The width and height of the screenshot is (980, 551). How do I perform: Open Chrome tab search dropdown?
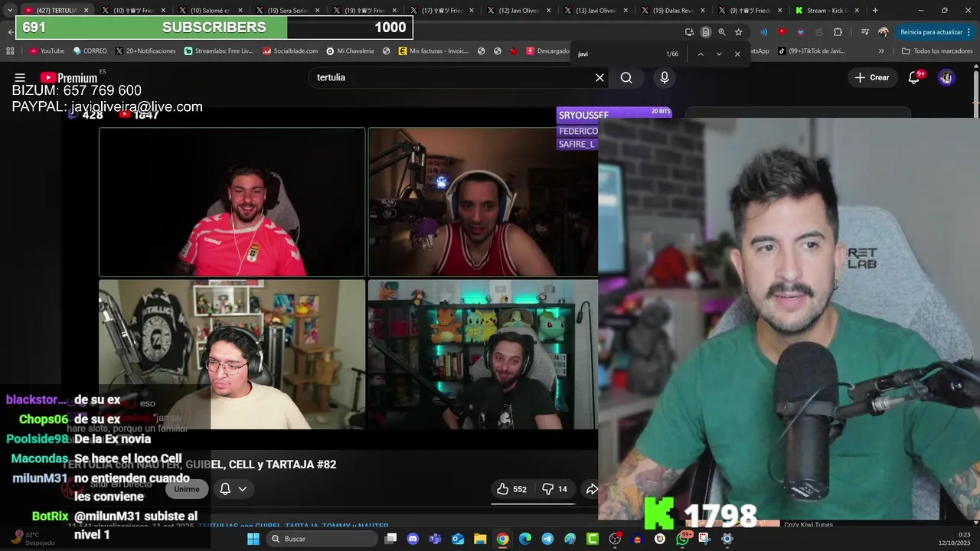(x=10, y=10)
